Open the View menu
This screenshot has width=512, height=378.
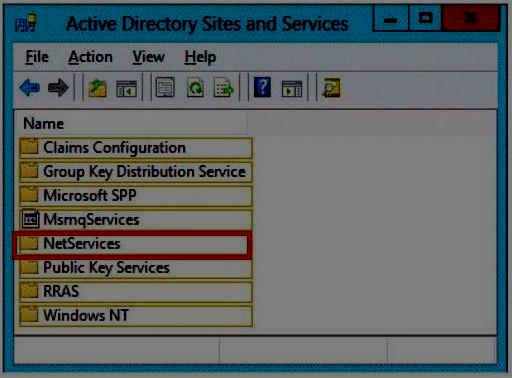coord(148,57)
